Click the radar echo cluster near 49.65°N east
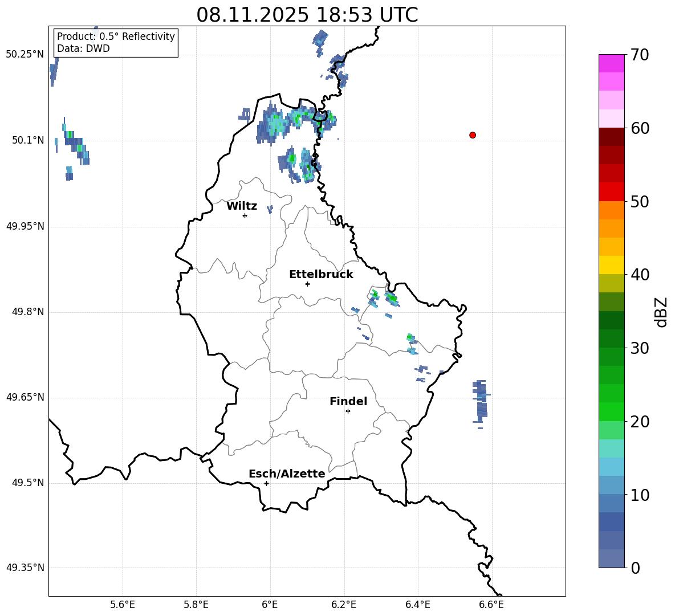This screenshot has width=675, height=616. pos(481,402)
